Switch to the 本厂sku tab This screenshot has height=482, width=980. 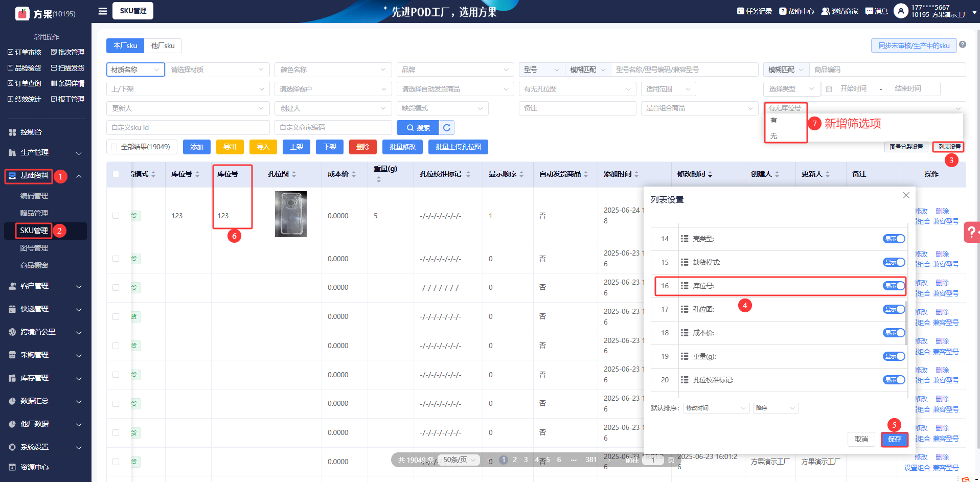point(125,45)
